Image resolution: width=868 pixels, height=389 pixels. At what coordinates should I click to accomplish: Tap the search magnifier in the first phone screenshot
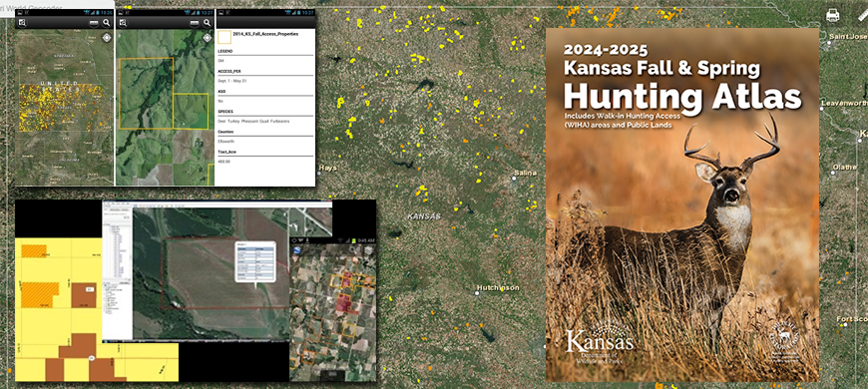[x=107, y=23]
